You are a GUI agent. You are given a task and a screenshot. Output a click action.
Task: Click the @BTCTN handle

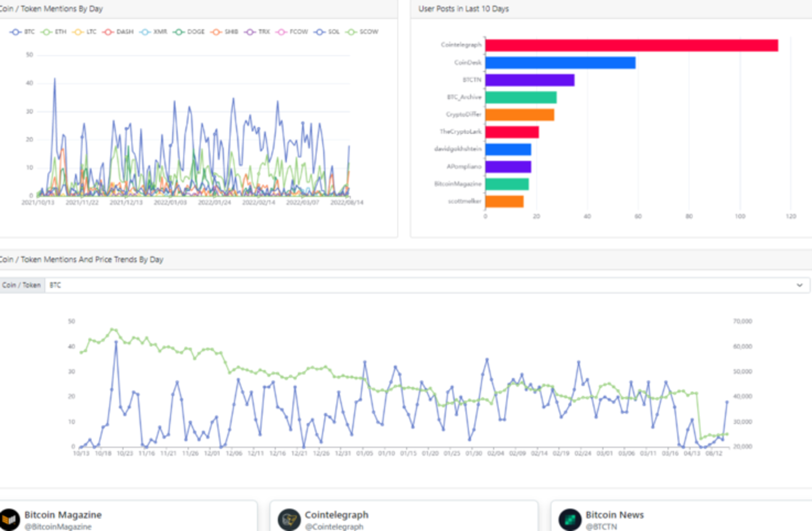(601, 526)
